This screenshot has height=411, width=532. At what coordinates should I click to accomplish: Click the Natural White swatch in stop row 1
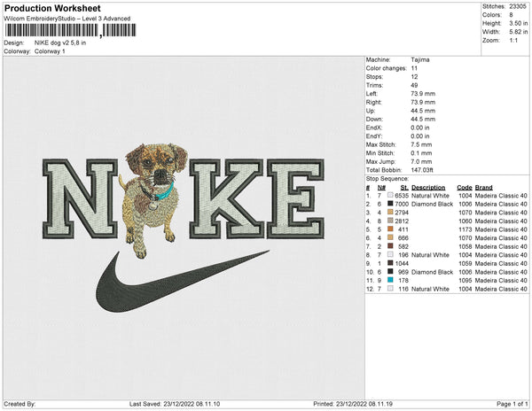390,195
